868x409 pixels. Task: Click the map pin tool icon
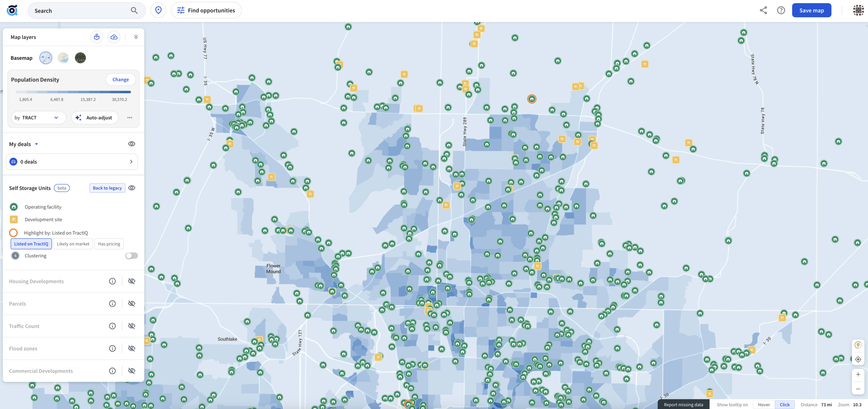pos(858,345)
